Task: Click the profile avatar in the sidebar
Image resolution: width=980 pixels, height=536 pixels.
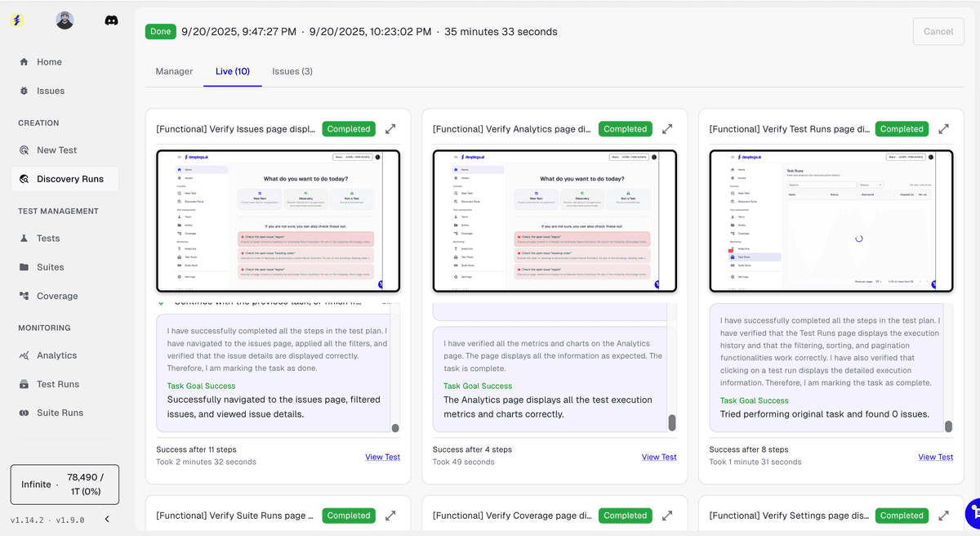Action: (65, 20)
